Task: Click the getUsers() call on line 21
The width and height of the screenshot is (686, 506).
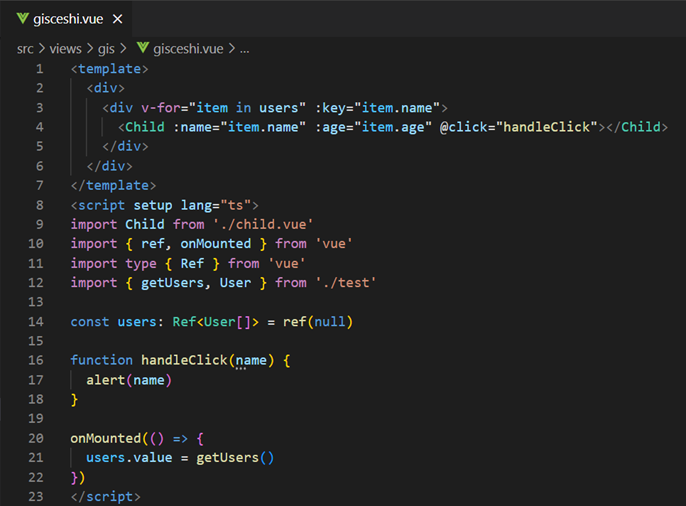Action: tap(235, 458)
